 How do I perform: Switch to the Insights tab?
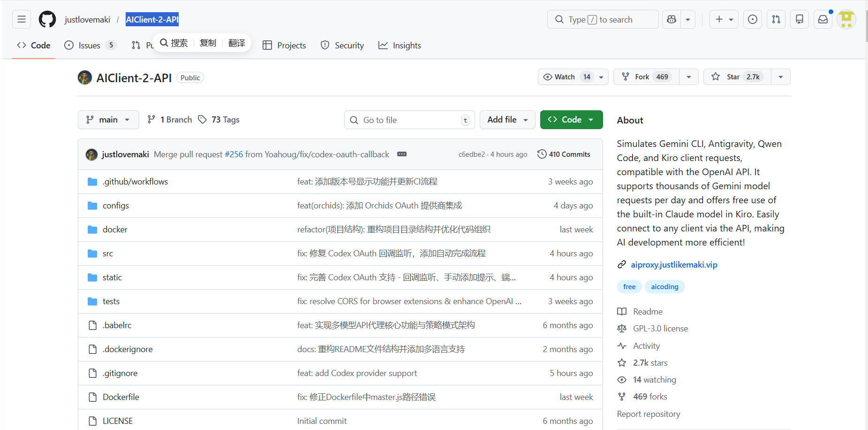[x=400, y=46]
